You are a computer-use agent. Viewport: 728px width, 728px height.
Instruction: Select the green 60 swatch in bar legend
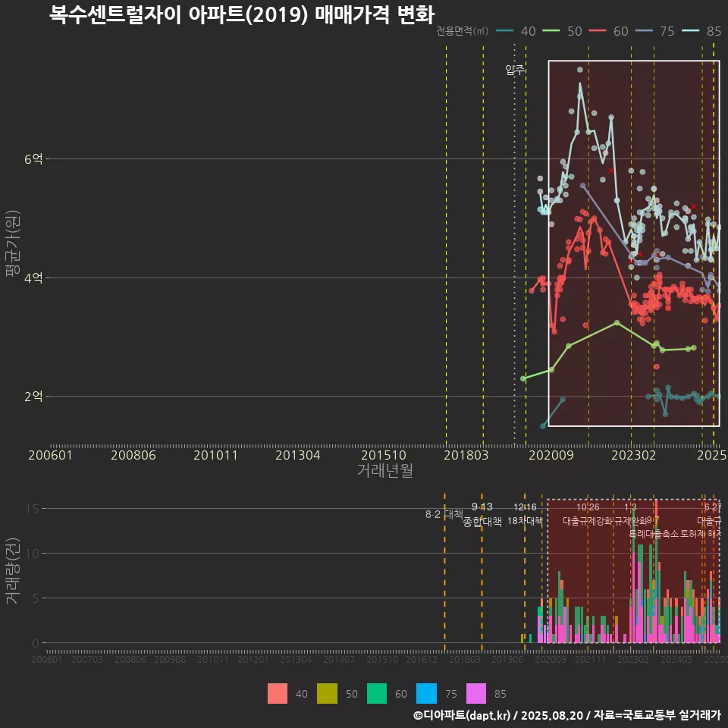coord(377,693)
